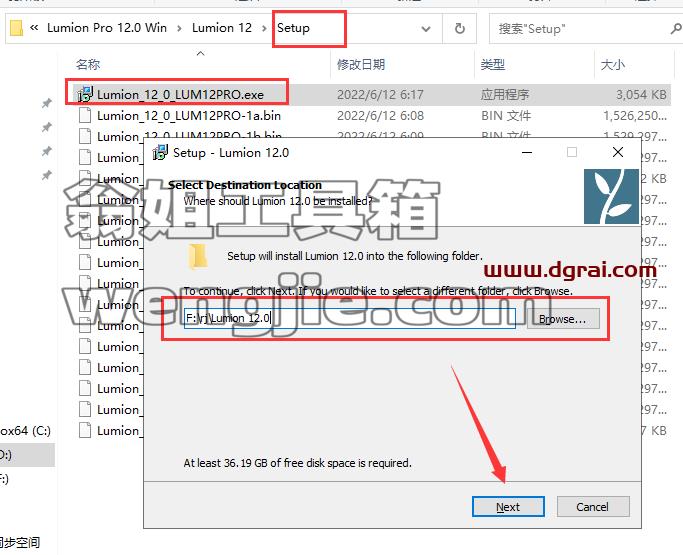The width and height of the screenshot is (683, 555).
Task: Expand the chevron after Lumion 12 in the path
Action: (x=264, y=28)
